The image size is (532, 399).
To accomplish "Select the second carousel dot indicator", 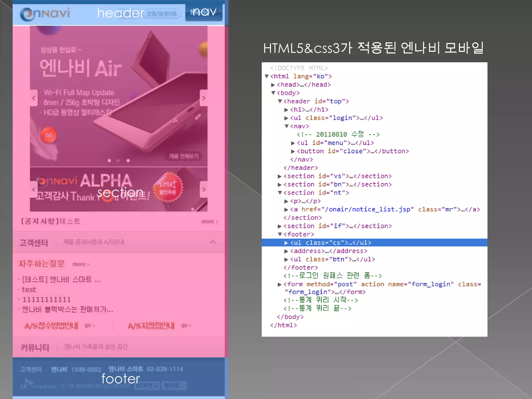I will (x=118, y=161).
